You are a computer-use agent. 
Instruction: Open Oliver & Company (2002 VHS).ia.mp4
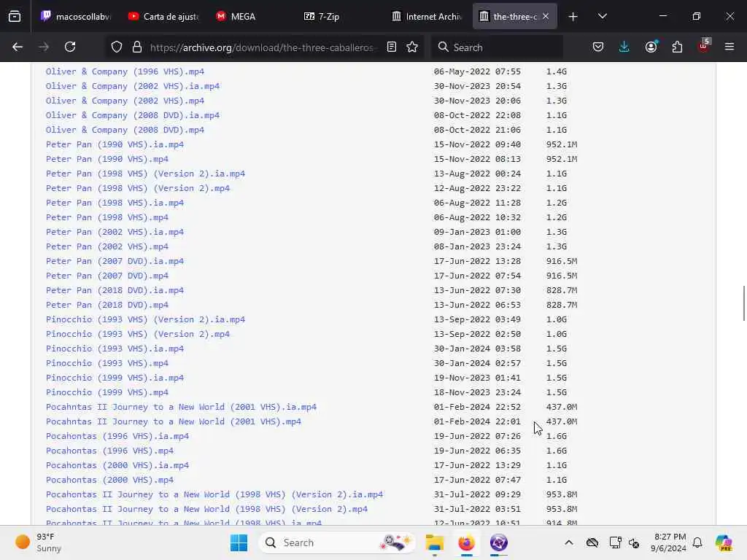(x=133, y=86)
